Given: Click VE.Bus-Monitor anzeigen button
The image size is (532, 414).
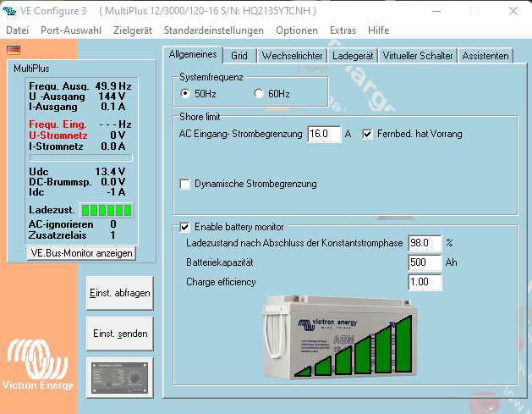Looking at the screenshot, I should pos(81,253).
